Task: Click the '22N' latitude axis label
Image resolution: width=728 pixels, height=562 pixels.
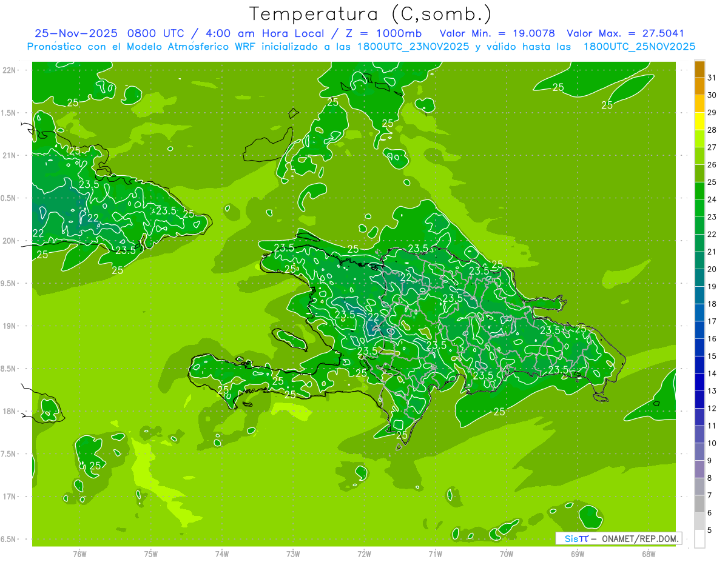Action: pyautogui.click(x=10, y=70)
